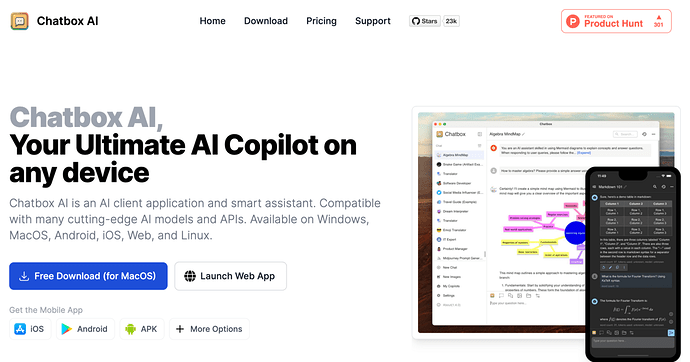Open the Pricing page
This screenshot has height=362, width=690.
click(x=321, y=21)
